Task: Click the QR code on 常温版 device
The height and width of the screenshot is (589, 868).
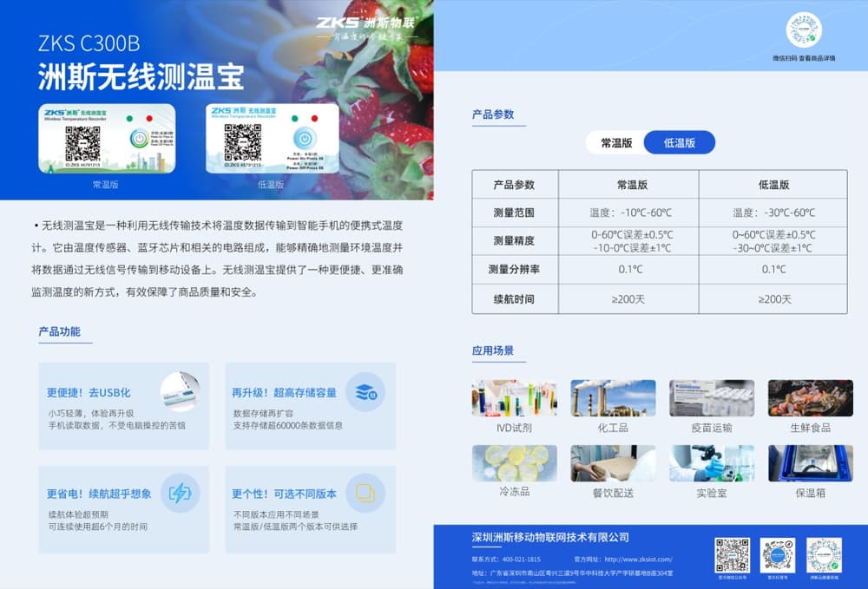Action: tap(83, 143)
